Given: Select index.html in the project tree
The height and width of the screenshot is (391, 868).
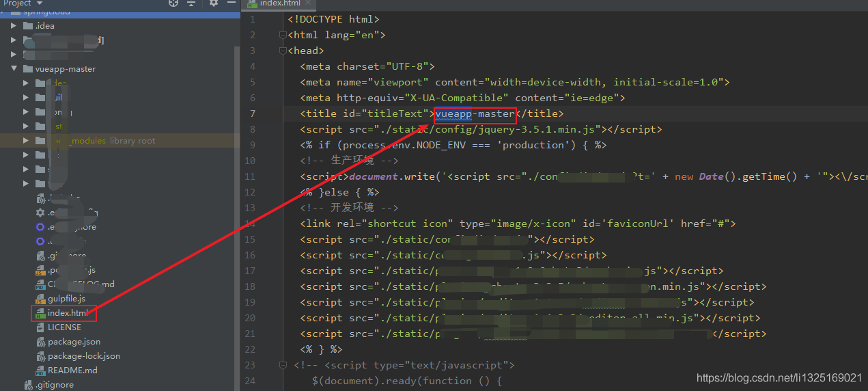Looking at the screenshot, I should point(68,313).
